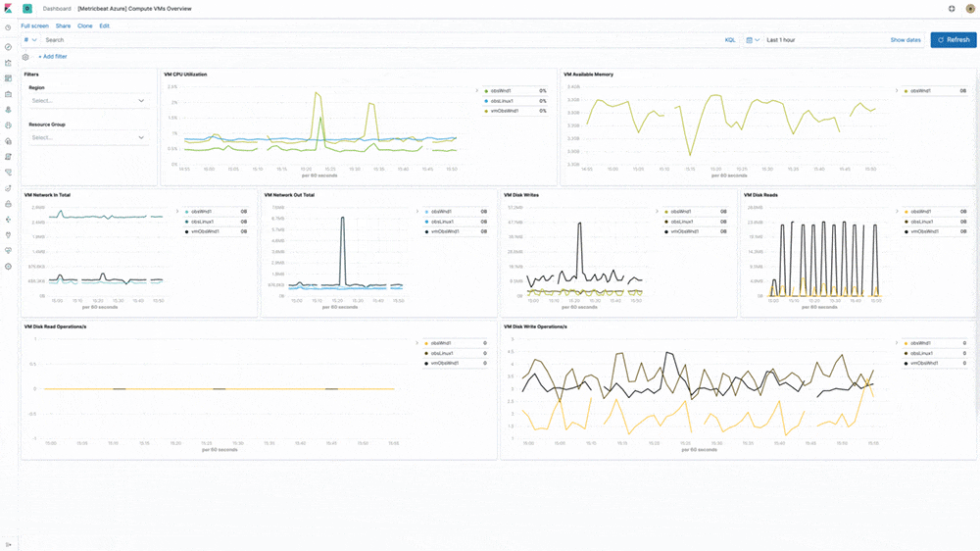This screenshot has height=551, width=980.
Task: Click the VM CPU Utilization panel title
Action: 185,75
